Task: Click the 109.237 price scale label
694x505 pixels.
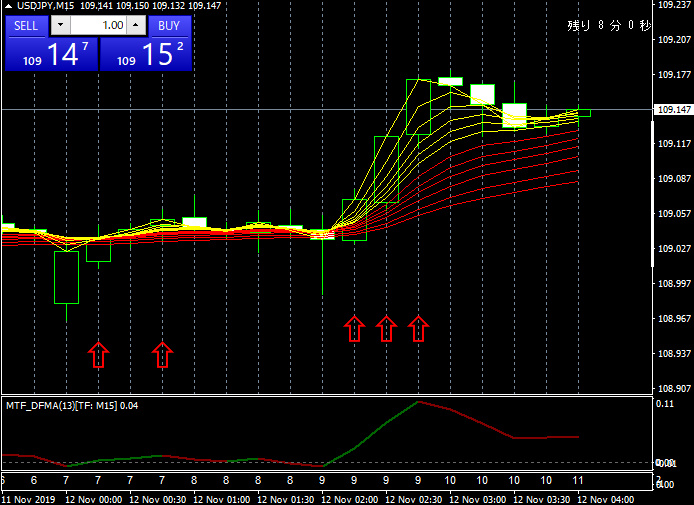Action: pyautogui.click(x=674, y=5)
